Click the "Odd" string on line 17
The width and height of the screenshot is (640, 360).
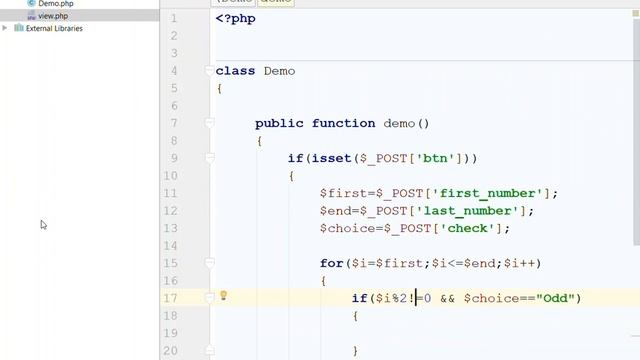(555, 298)
